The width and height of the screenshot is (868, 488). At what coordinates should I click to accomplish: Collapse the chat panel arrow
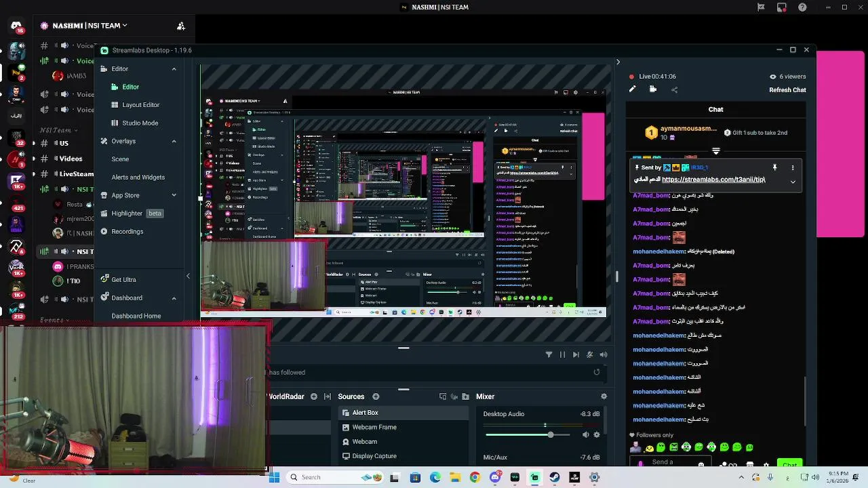pos(618,62)
